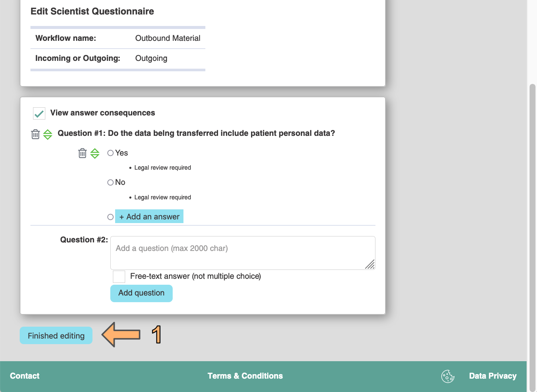
Task: Delete Question #1 with the trash icon
Action: pyautogui.click(x=35, y=134)
